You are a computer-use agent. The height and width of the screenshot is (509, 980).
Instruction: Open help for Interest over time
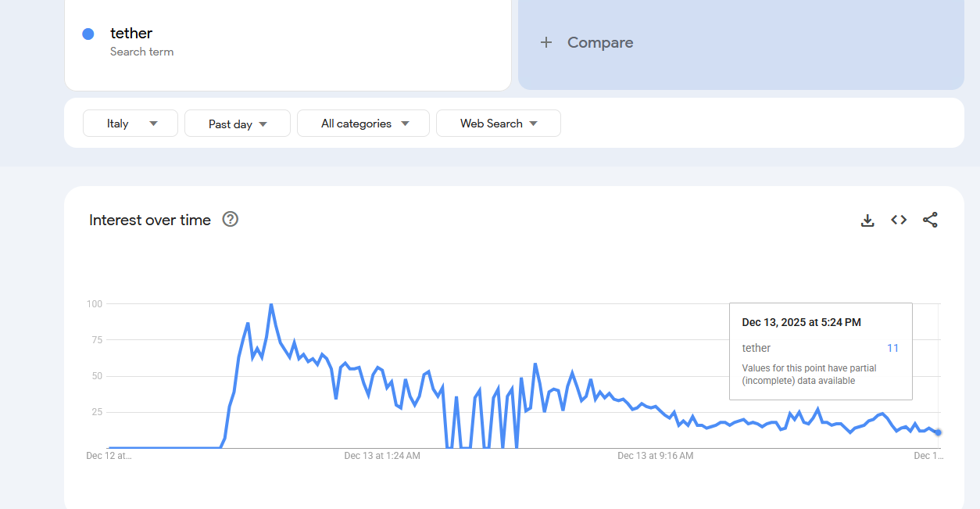(x=230, y=220)
